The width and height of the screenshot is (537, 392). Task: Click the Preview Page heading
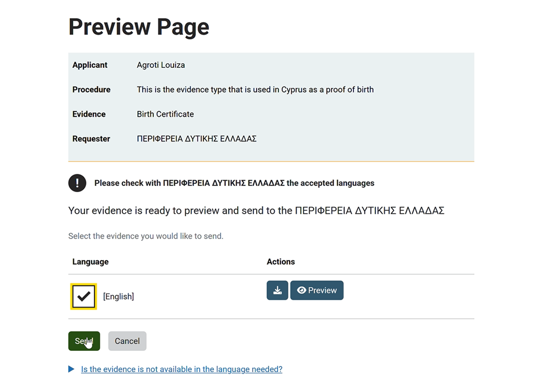pyautogui.click(x=139, y=27)
